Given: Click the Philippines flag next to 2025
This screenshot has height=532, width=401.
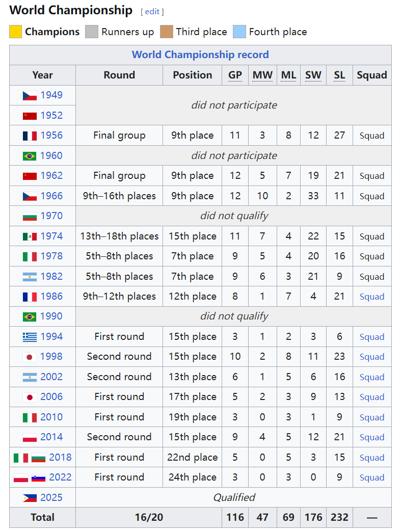Looking at the screenshot, I should point(30,498).
